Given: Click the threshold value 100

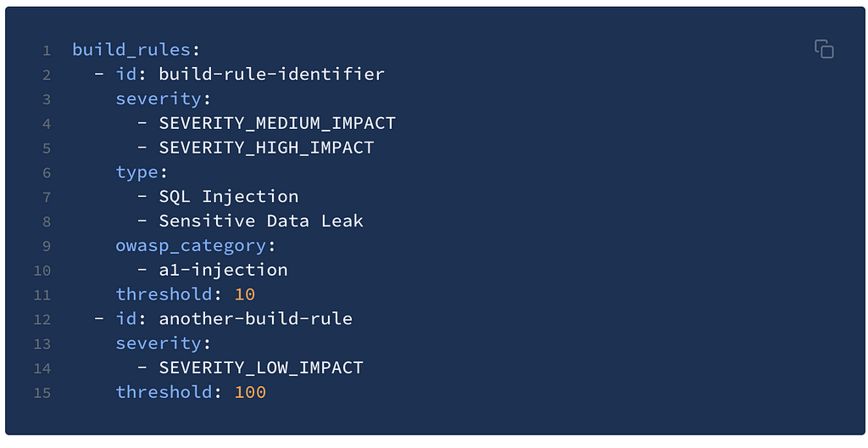Looking at the screenshot, I should click(250, 392).
